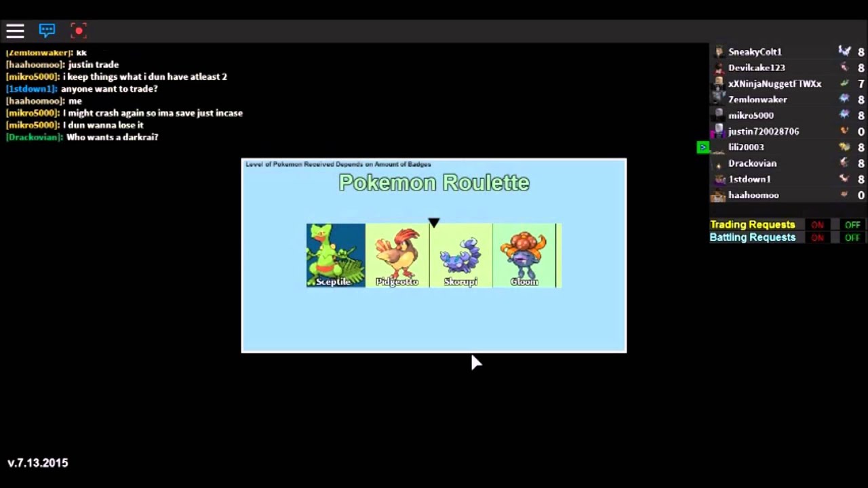Click haahoomoo's badge icon
This screenshot has height=488, width=868.
[x=844, y=195]
